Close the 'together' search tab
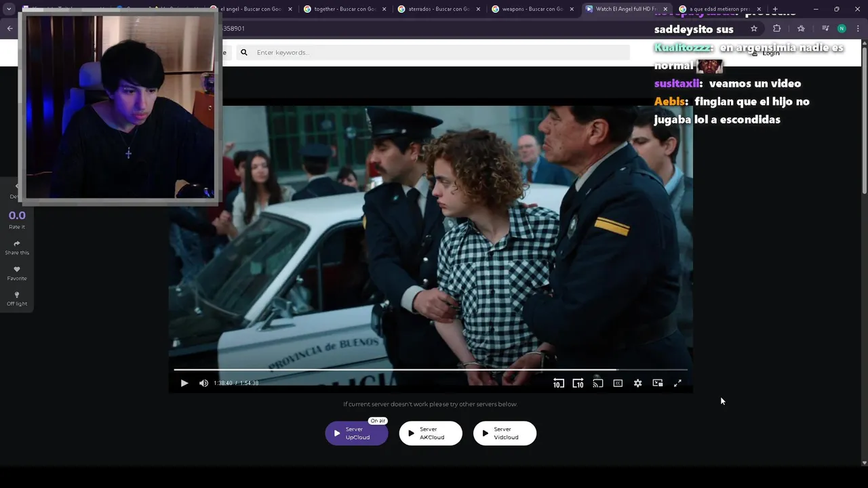 (384, 9)
